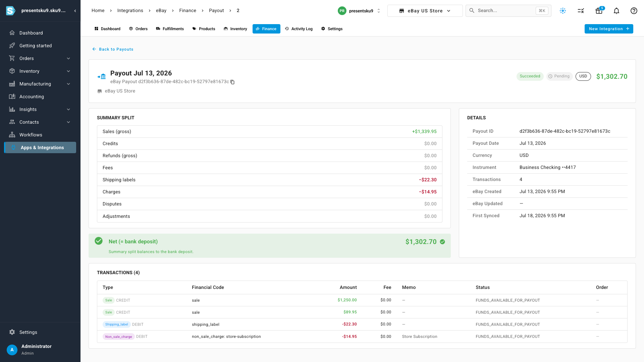
Task: Open the help question mark icon
Action: pyautogui.click(x=634, y=11)
